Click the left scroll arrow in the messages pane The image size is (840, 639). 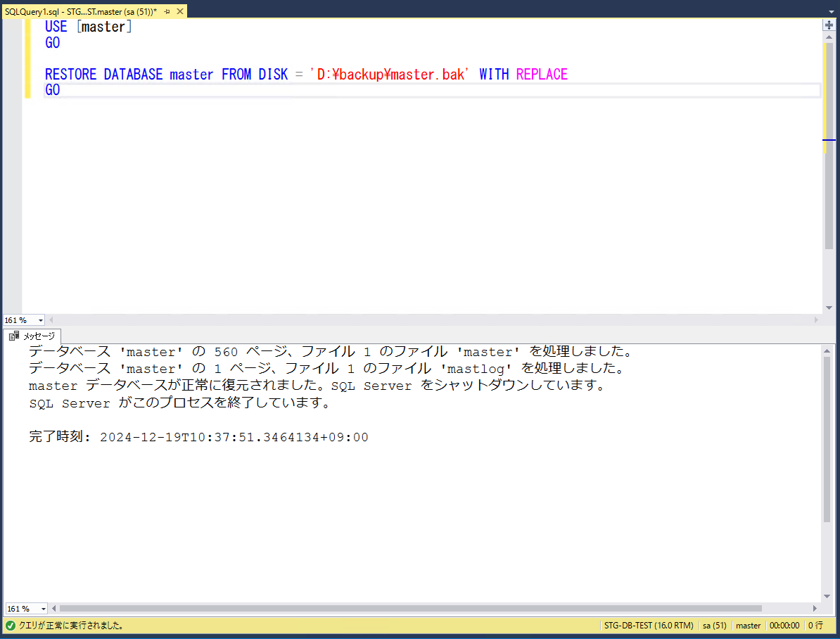(54, 608)
